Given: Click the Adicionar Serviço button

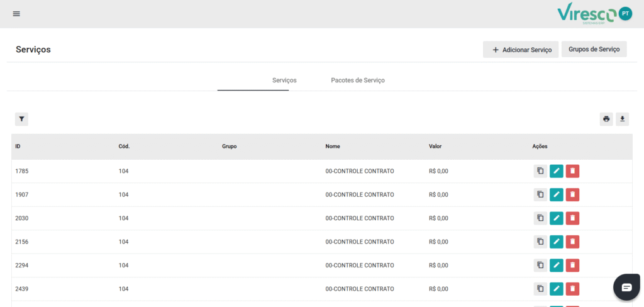Looking at the screenshot, I should click(x=521, y=50).
